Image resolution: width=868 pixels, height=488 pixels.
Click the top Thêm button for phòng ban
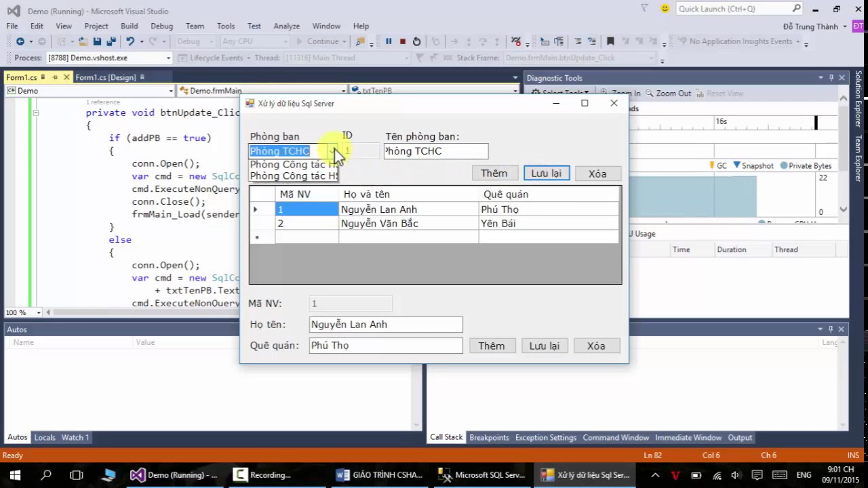[x=494, y=174]
